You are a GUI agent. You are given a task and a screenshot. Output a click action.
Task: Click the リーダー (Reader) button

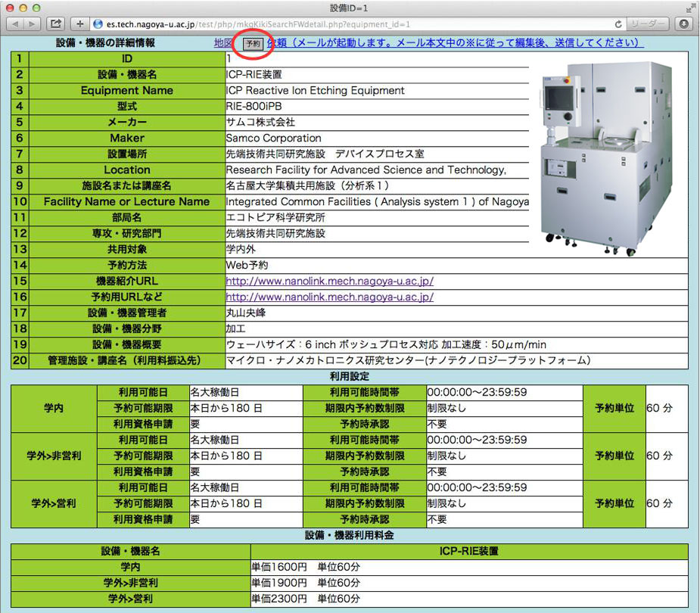click(x=648, y=24)
